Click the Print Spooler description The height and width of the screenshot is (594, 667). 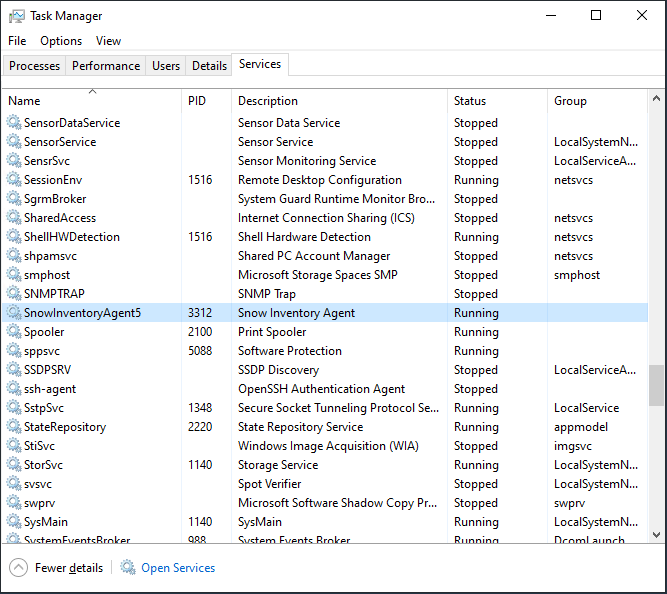point(272,332)
